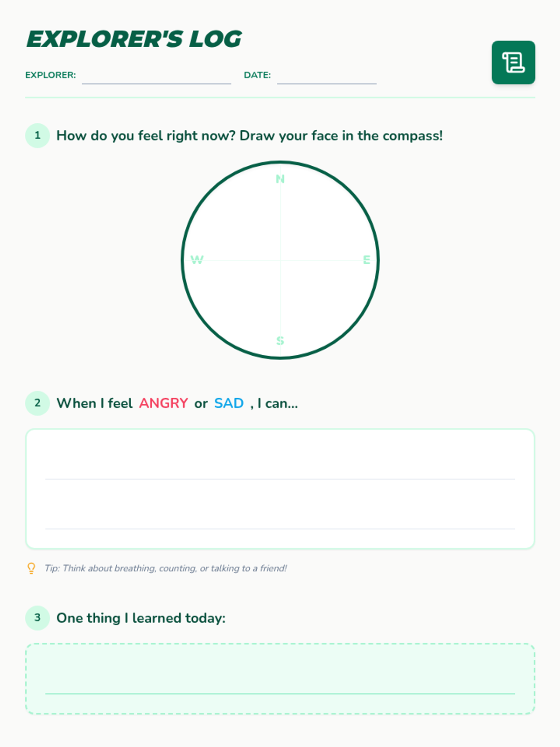
Task: Click the W marker on the compass
Action: (x=197, y=260)
